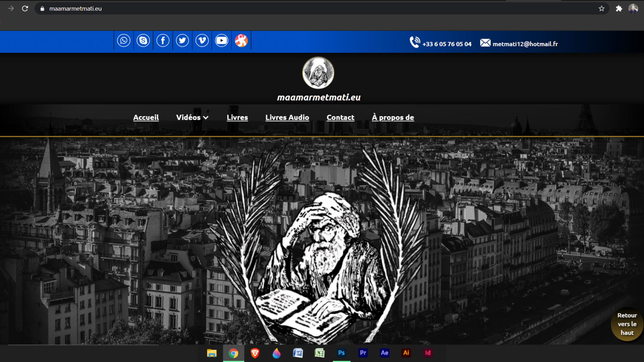The width and height of the screenshot is (644, 362).
Task: Bookmark the page with the star icon
Action: 601,9
